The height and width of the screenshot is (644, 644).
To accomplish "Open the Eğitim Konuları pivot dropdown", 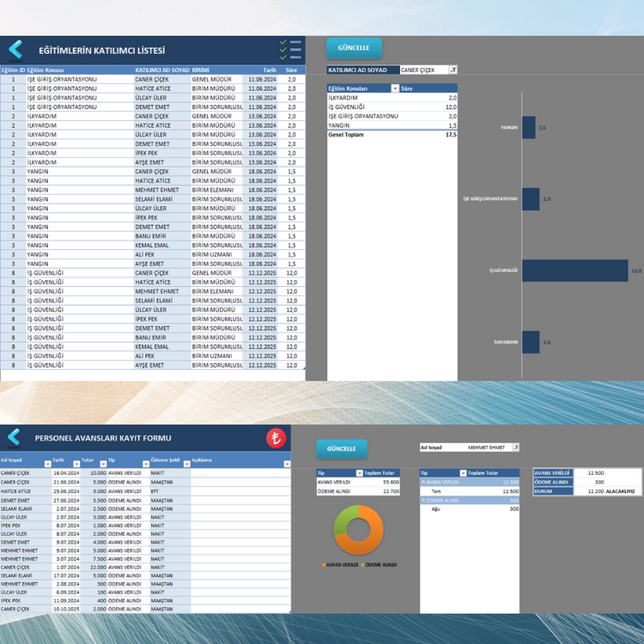I will pyautogui.click(x=395, y=88).
